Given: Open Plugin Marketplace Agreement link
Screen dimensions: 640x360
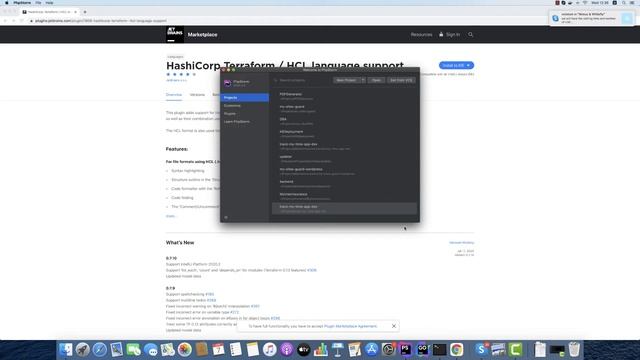Looking at the screenshot, I should (x=351, y=326).
